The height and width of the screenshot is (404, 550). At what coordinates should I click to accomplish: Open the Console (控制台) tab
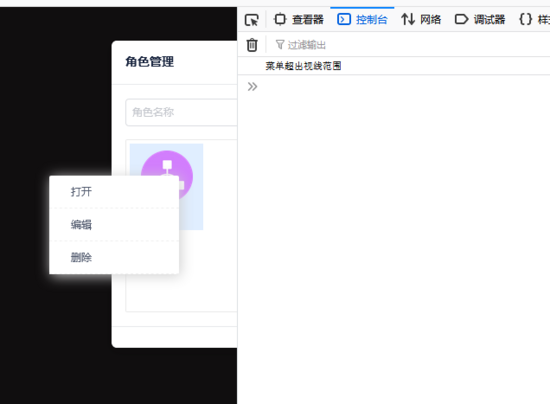pos(362,19)
